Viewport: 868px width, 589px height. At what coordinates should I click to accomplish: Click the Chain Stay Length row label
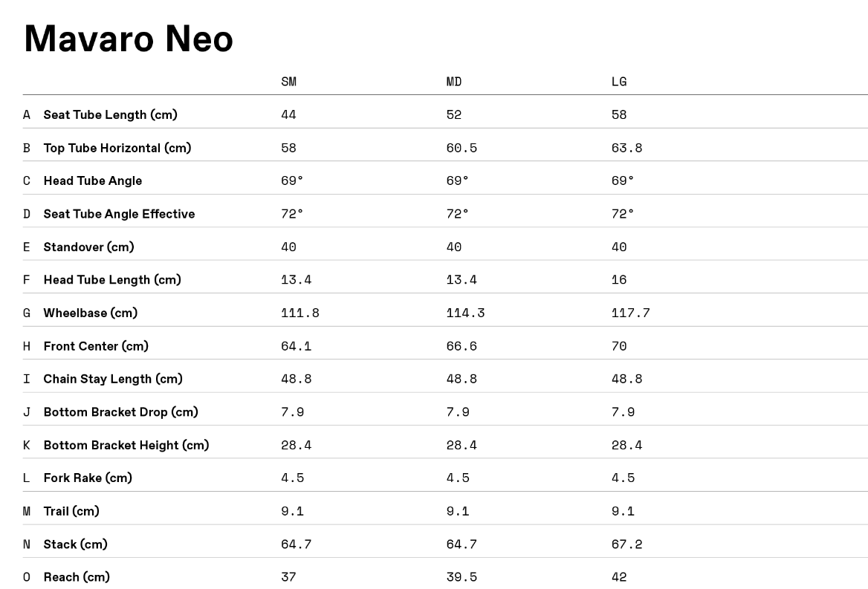tap(113, 379)
